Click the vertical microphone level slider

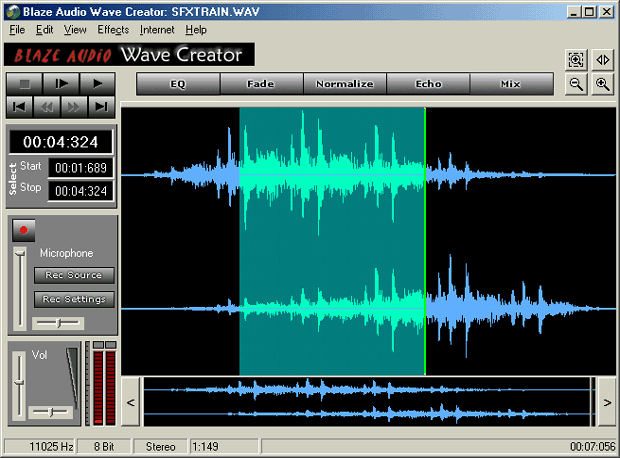[x=20, y=289]
